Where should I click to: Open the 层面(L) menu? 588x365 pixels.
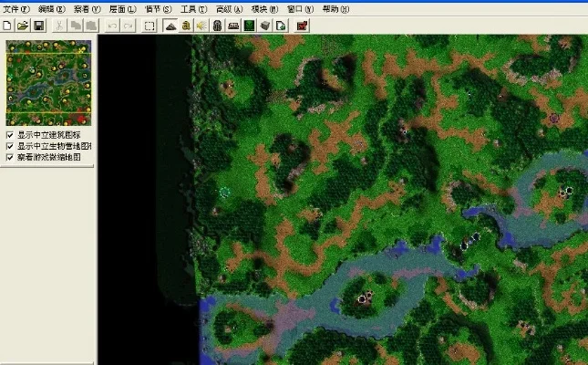coord(123,9)
